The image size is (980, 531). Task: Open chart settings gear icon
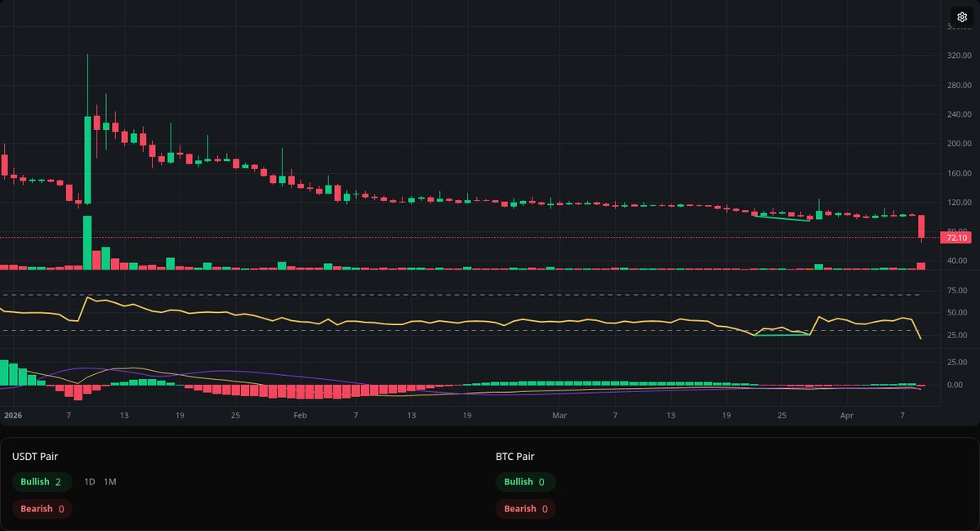[961, 17]
